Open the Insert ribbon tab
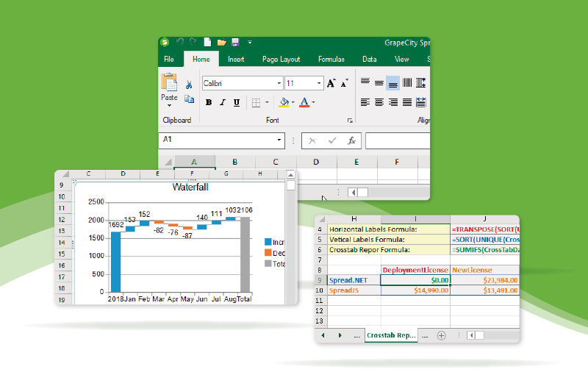This screenshot has height=375, width=588. [x=236, y=59]
